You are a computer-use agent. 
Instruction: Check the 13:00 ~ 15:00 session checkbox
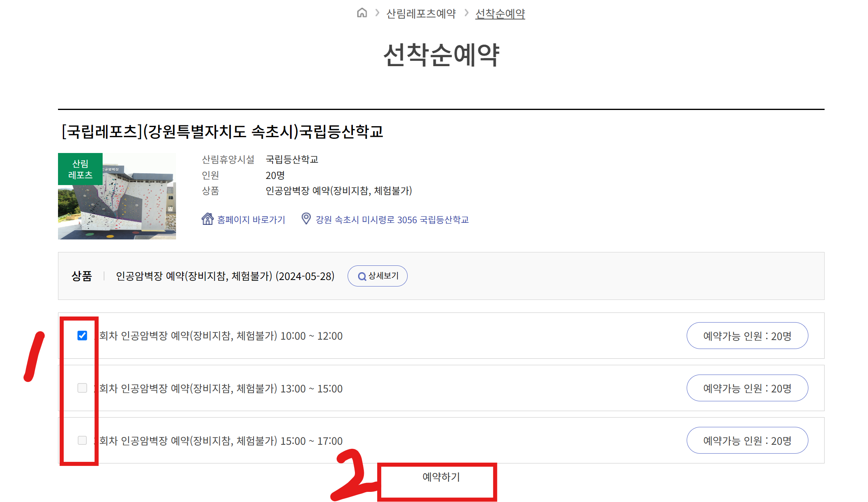pos(82,388)
